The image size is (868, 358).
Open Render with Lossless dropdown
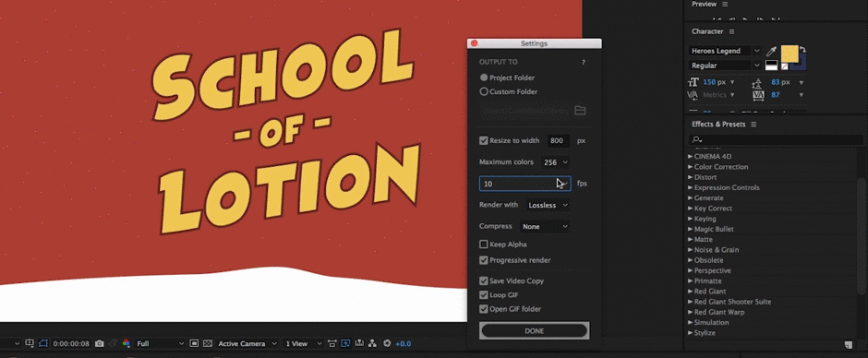coord(548,205)
